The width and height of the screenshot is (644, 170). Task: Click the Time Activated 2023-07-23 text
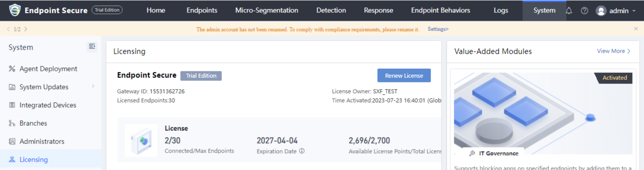pos(387,100)
